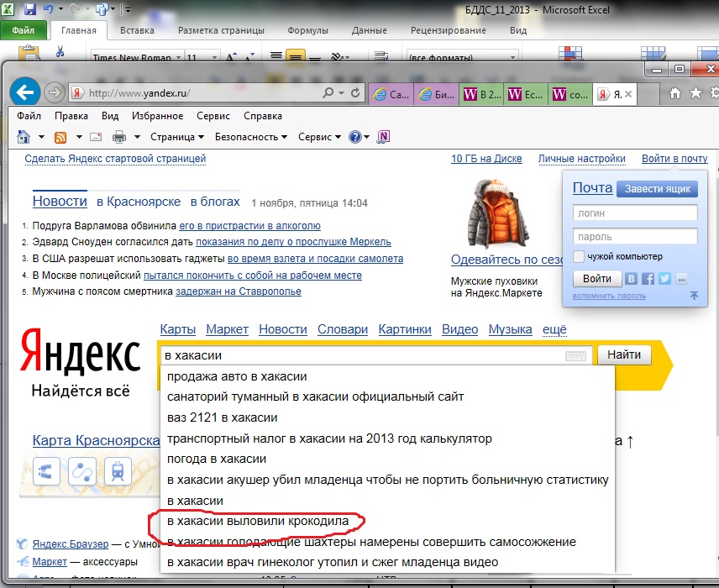Open the IE Файл menu
This screenshot has height=588, width=719.
(x=29, y=116)
